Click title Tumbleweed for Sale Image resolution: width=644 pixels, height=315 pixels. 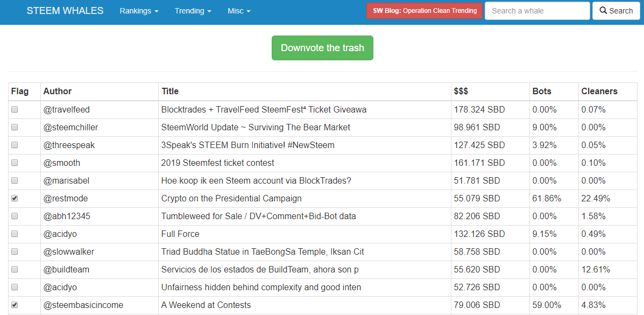pos(258,216)
